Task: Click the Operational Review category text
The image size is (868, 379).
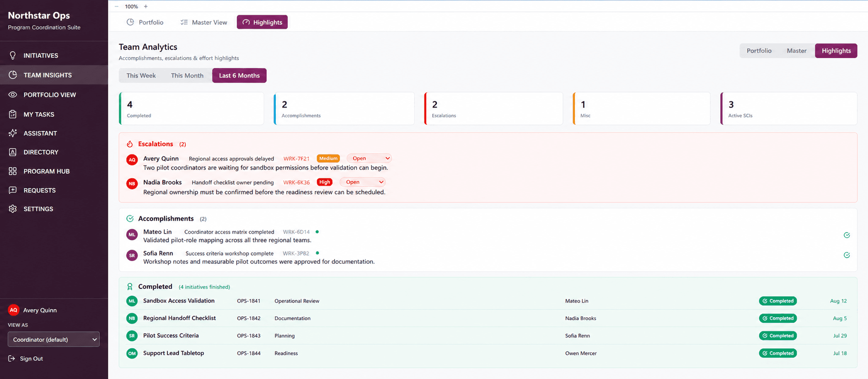Action: (x=297, y=301)
